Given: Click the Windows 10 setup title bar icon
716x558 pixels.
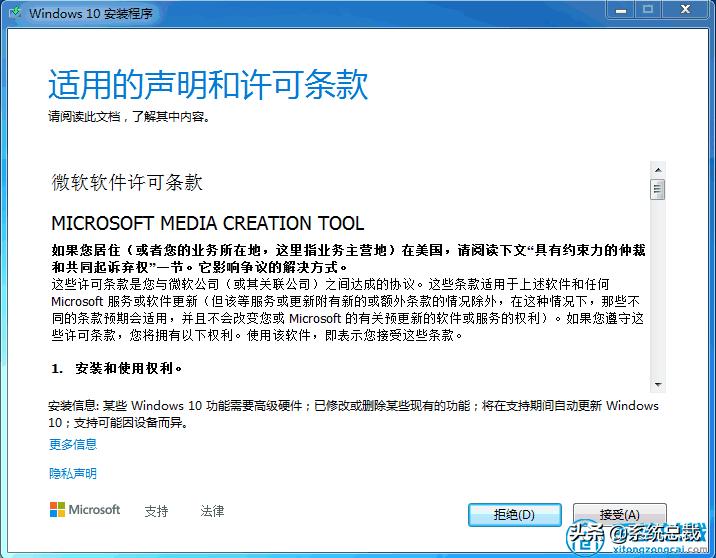Looking at the screenshot, I should coord(15,12).
